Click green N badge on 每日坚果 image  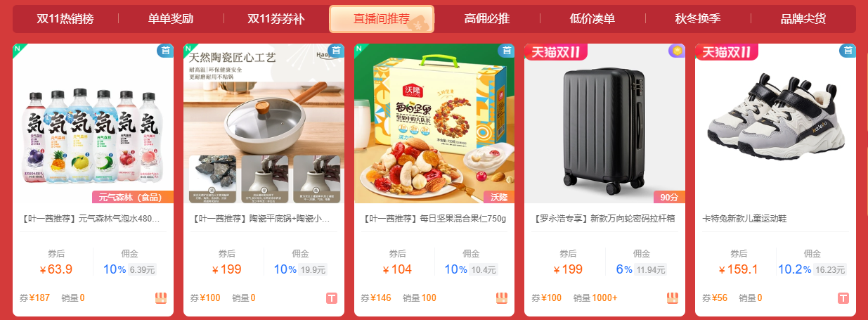point(359,49)
